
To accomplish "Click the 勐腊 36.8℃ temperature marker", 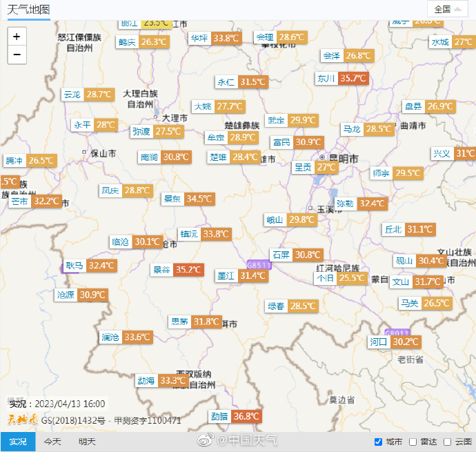I will (235, 416).
